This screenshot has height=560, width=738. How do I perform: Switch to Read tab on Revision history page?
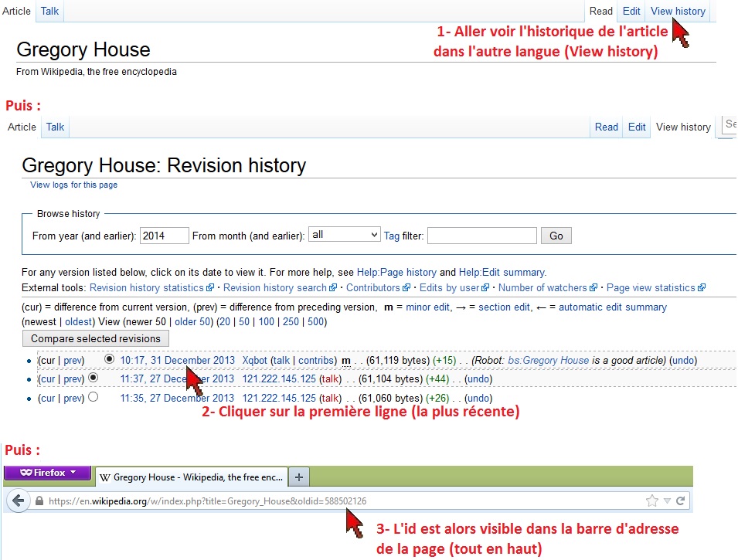(606, 127)
